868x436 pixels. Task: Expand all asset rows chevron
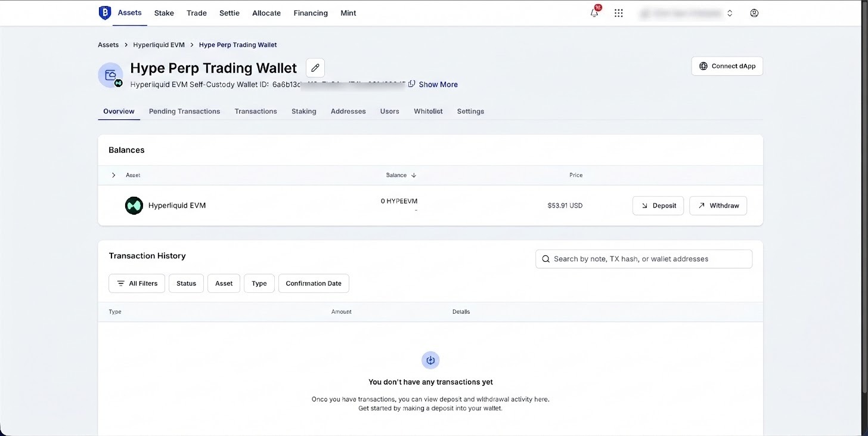(x=114, y=175)
